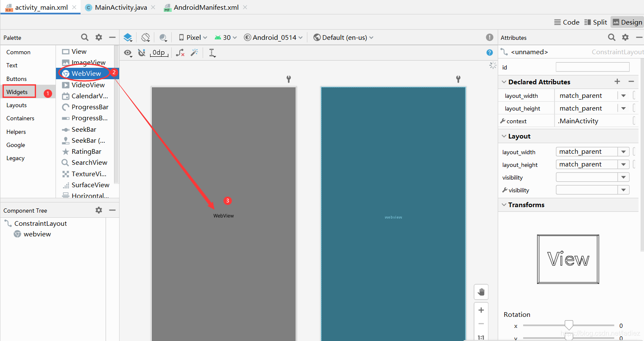644x341 pixels.
Task: Collapse the Transforms section
Action: 504,205
